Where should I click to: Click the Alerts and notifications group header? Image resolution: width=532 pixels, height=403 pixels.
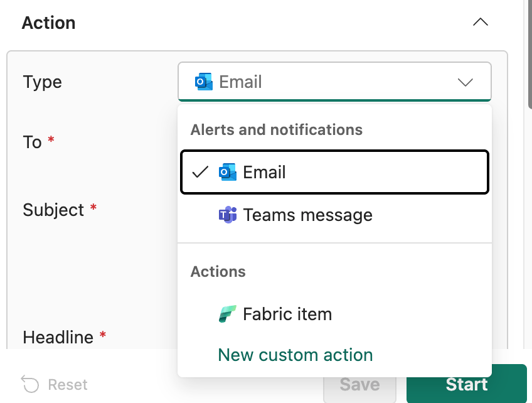click(x=276, y=130)
